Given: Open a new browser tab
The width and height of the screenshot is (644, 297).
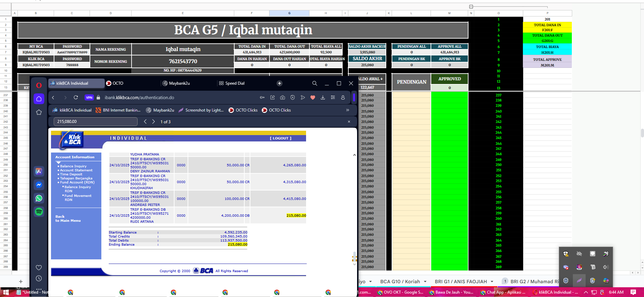Looking at the screenshot, I should tap(280, 83).
